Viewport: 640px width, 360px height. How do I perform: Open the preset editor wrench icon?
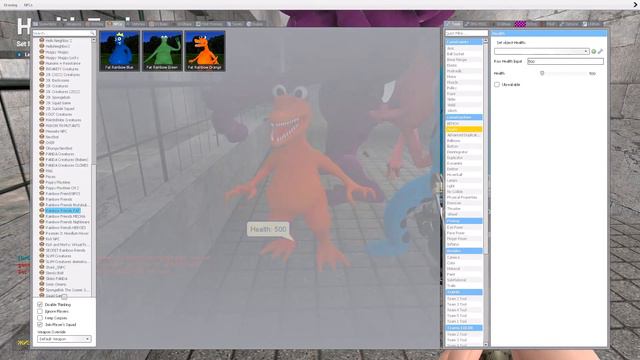(x=600, y=51)
